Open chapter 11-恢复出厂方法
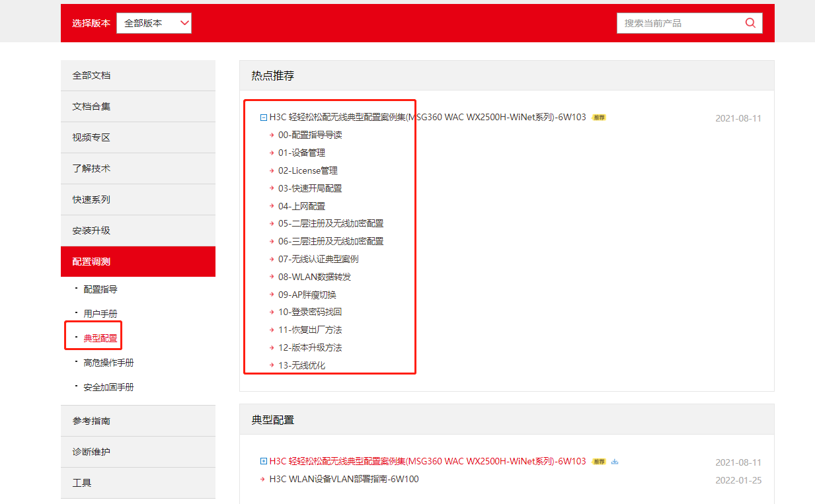815x504 pixels. coord(310,330)
